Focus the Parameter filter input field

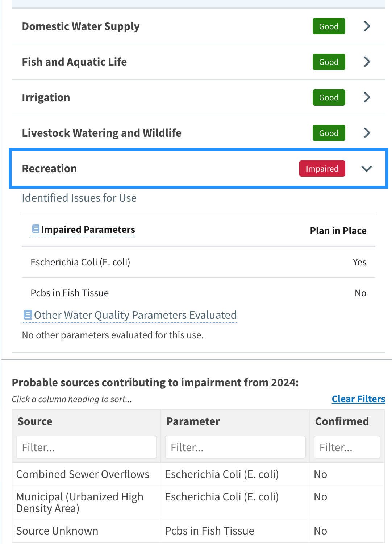pyautogui.click(x=235, y=447)
